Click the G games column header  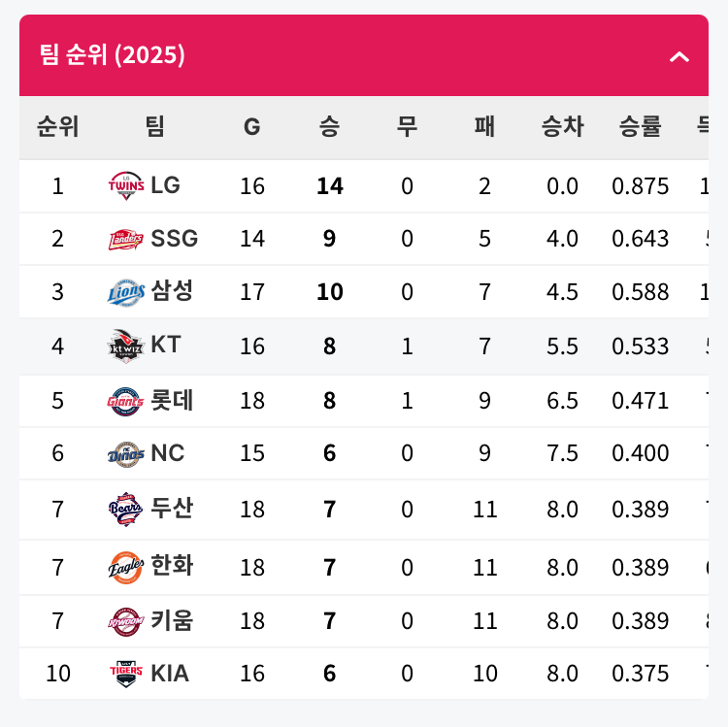[x=251, y=126]
